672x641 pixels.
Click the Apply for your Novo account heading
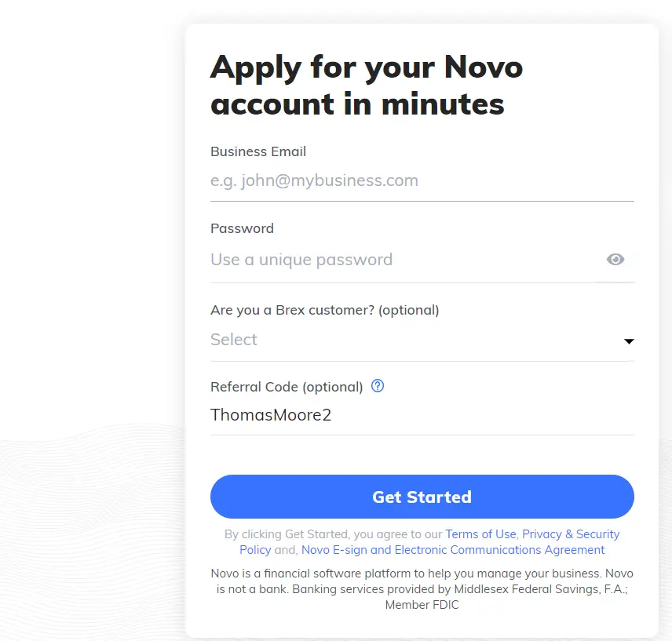tap(367, 86)
